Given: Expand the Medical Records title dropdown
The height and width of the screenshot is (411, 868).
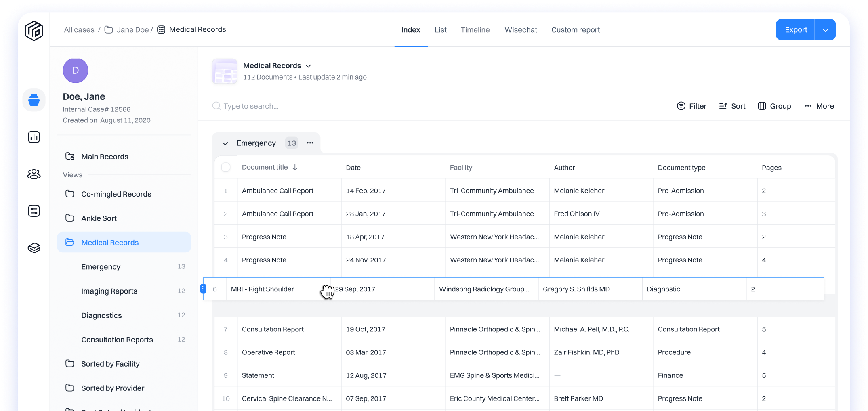Looking at the screenshot, I should click(308, 66).
